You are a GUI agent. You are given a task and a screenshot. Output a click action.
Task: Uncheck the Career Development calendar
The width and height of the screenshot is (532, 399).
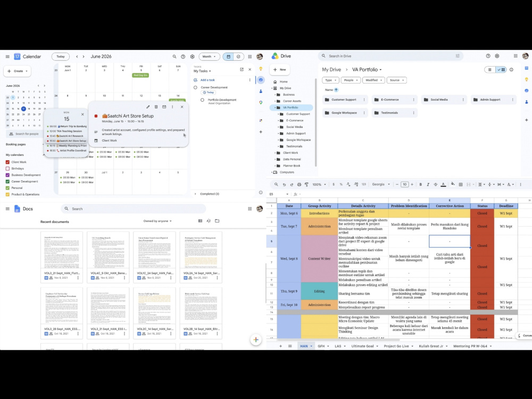coord(7,181)
